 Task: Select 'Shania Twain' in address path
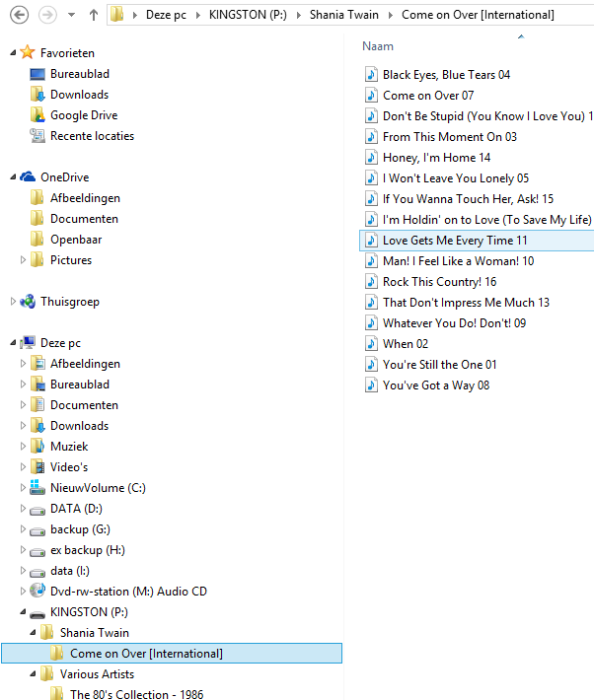pyautogui.click(x=344, y=15)
